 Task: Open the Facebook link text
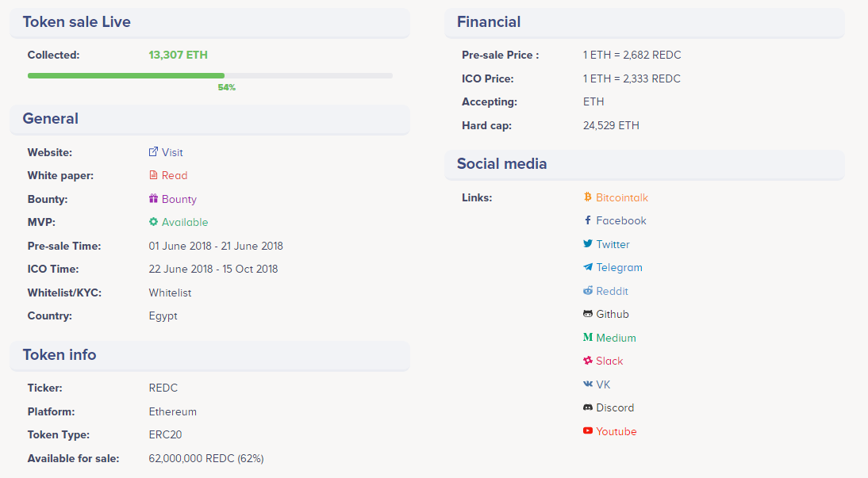click(621, 220)
